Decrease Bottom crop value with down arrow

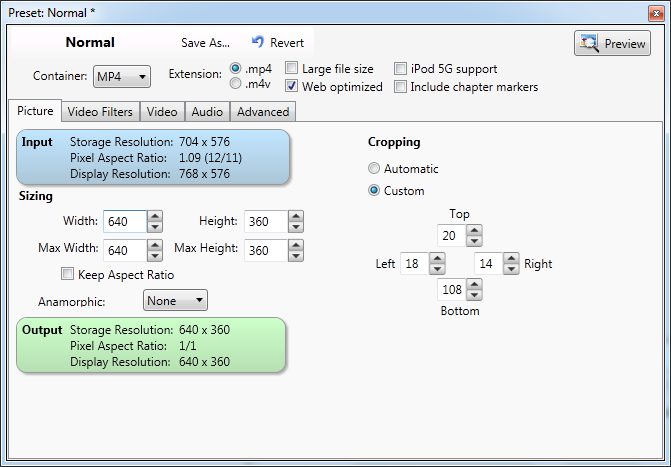474,295
